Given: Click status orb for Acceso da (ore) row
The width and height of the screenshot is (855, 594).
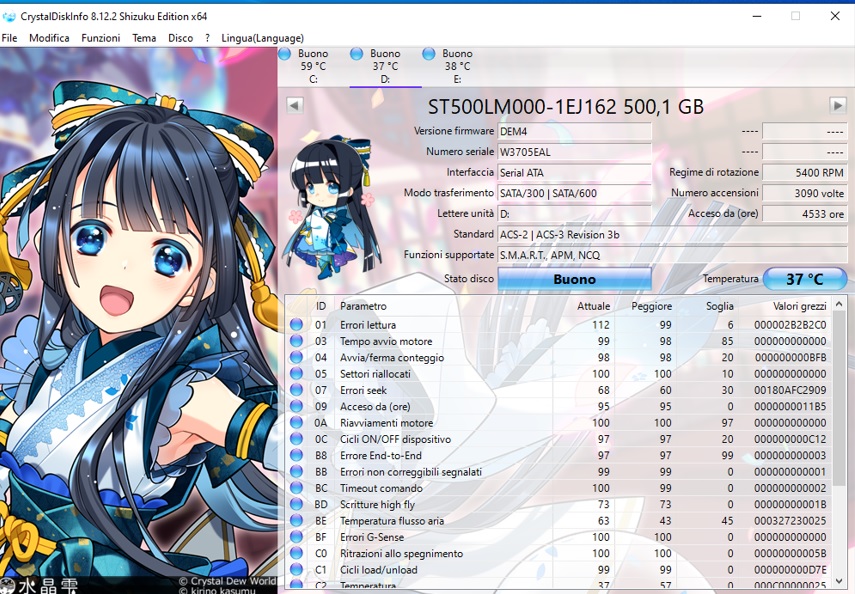Looking at the screenshot, I should click(296, 406).
